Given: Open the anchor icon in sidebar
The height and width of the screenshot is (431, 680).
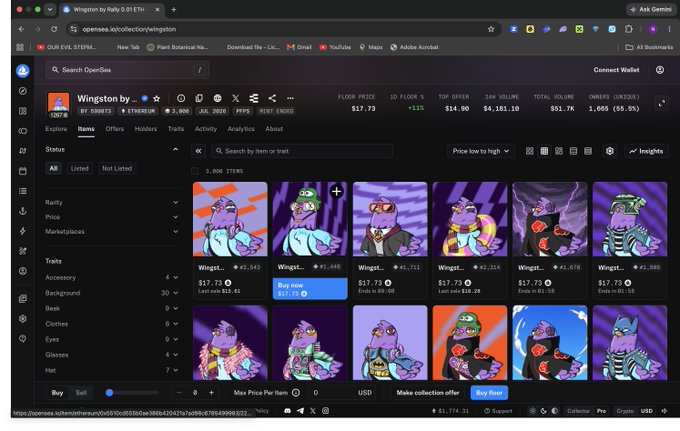Looking at the screenshot, I should point(23,211).
